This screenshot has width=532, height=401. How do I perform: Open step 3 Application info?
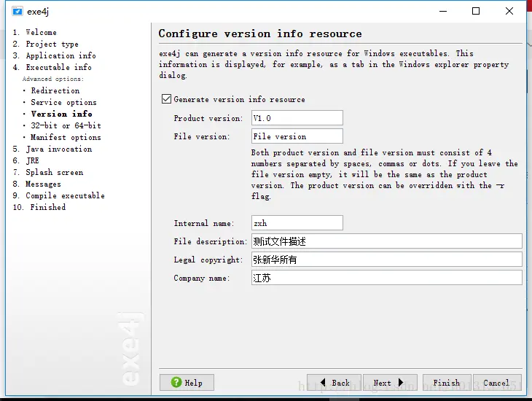54,55
